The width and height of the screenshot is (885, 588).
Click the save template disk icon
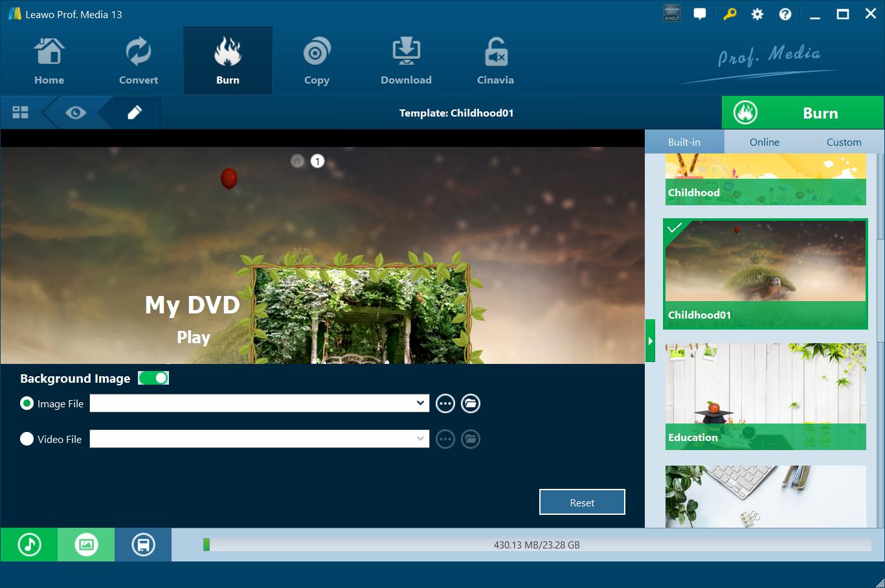pyautogui.click(x=143, y=545)
